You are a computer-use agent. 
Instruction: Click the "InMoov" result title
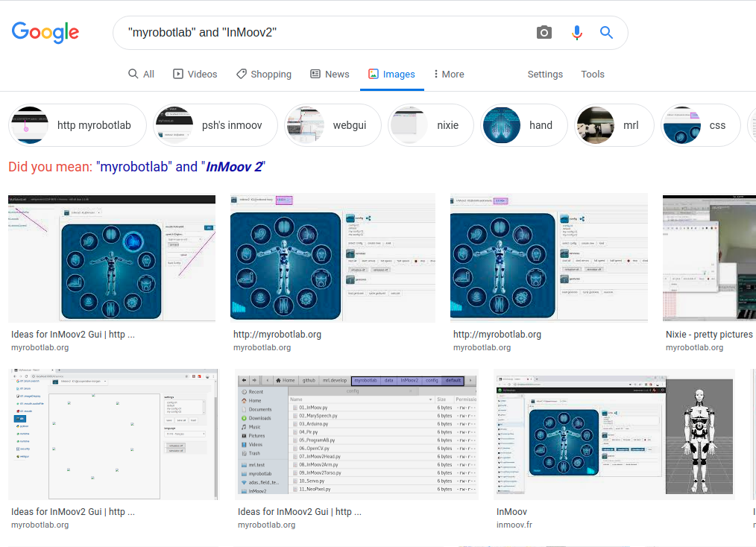click(511, 512)
